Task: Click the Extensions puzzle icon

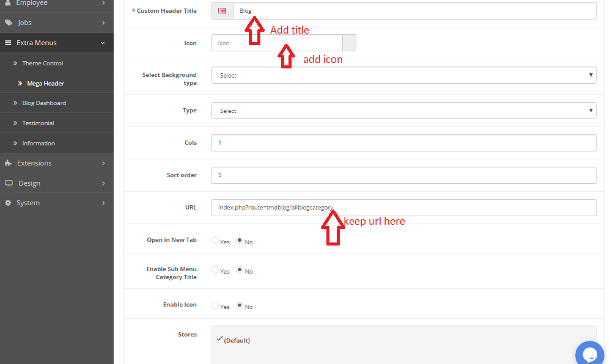Action: [x=8, y=163]
